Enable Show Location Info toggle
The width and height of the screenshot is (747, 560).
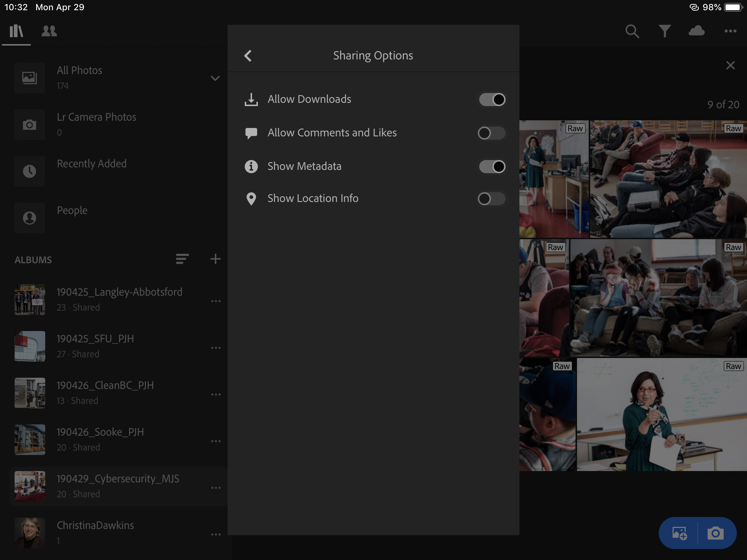pyautogui.click(x=491, y=199)
